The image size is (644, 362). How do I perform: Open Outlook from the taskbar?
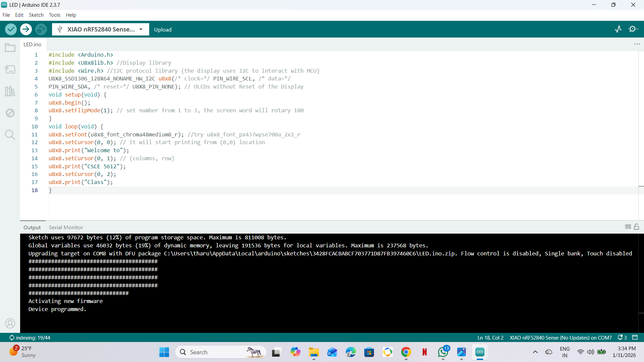pyautogui.click(x=332, y=352)
